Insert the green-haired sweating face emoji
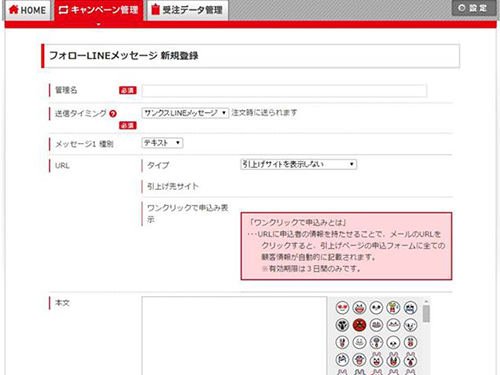 click(x=393, y=308)
